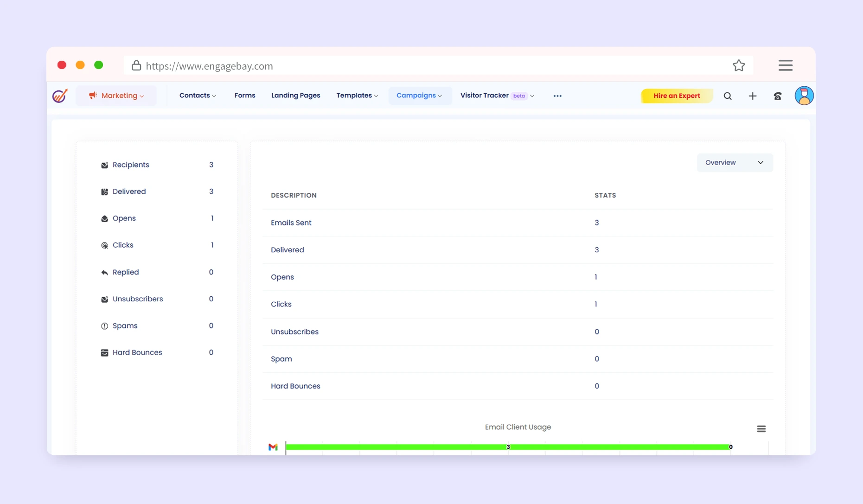Expand the Overview dropdown
The height and width of the screenshot is (504, 863).
point(734,163)
